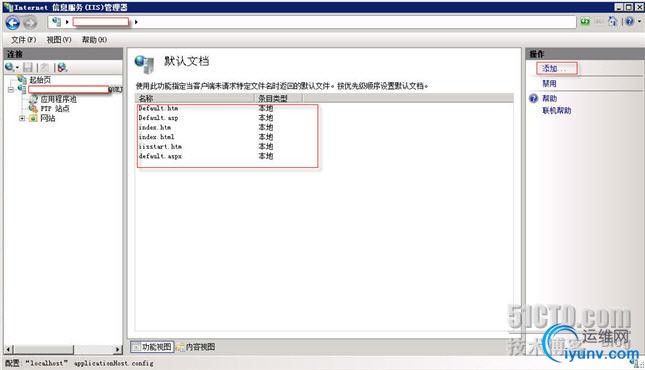
Task: Click the 内容视图 tab icon
Action: (180, 347)
